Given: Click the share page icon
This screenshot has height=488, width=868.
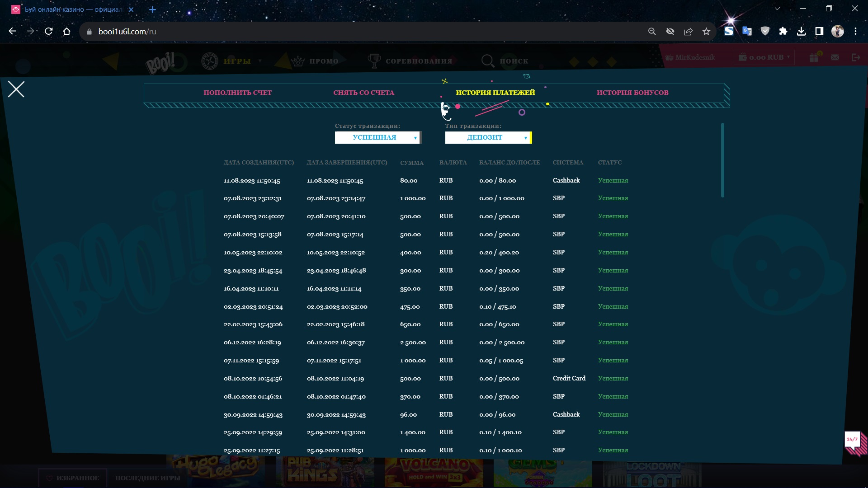Looking at the screenshot, I should click(x=688, y=32).
